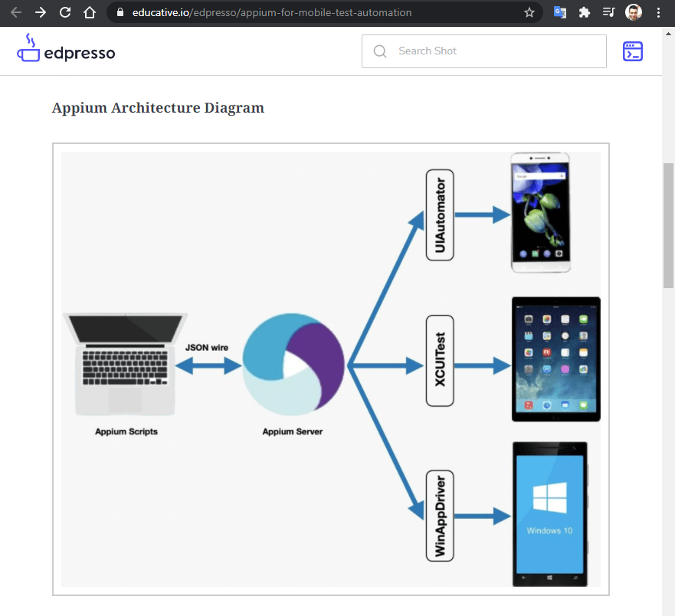Click the laptop image in the diagram

pyautogui.click(x=126, y=364)
